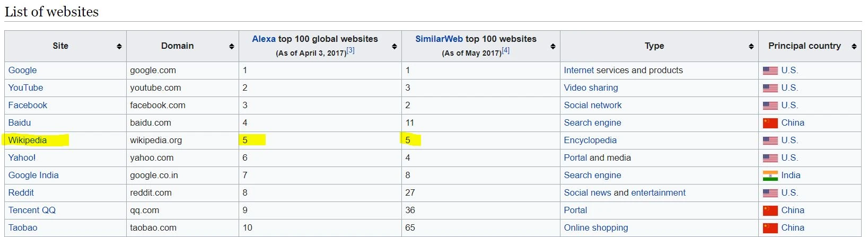This screenshot has height=237, width=868.
Task: Open the YouTube site link
Action: [25, 87]
